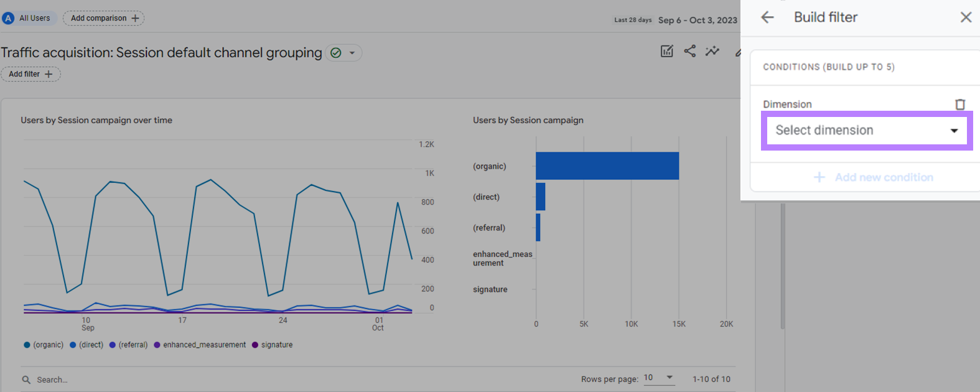Close the Build filter panel
980x392 pixels.
tap(965, 17)
